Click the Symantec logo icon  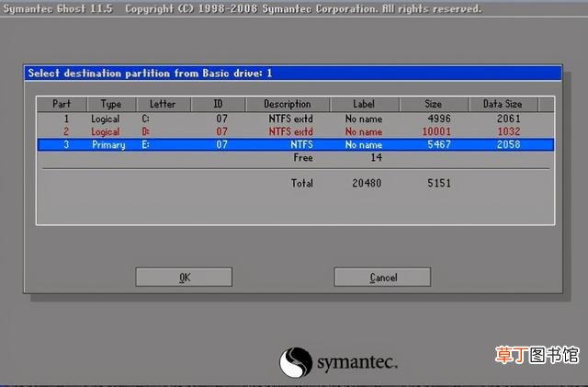click(x=296, y=362)
